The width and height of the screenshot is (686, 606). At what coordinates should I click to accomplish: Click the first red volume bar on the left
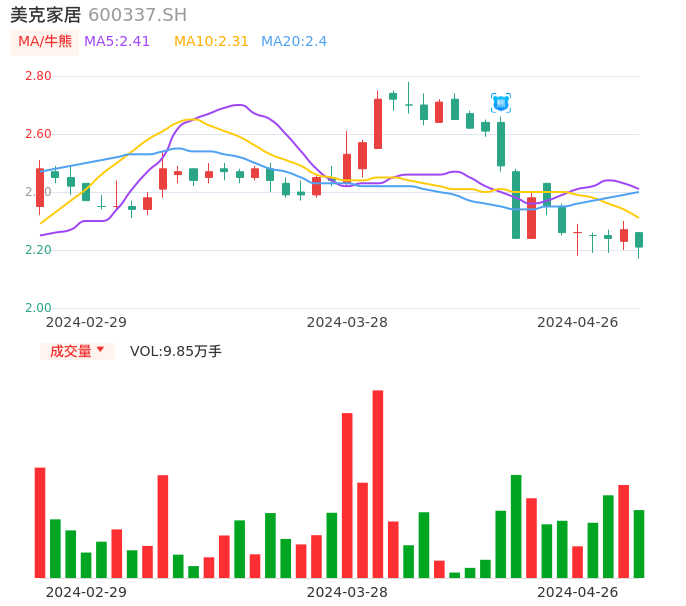pos(40,522)
